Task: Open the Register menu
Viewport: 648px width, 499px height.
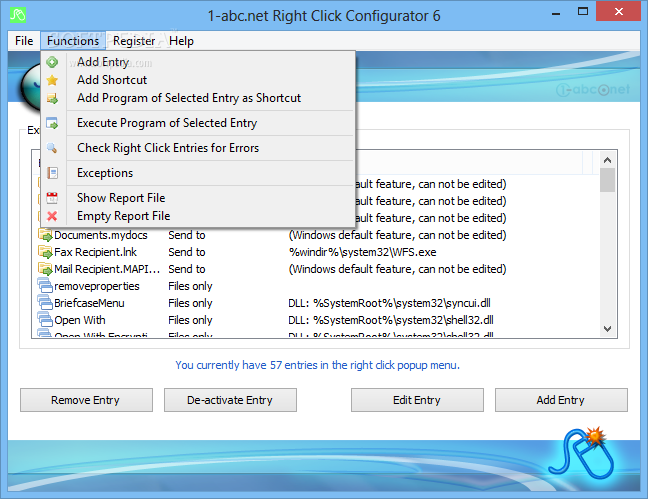Action: coord(134,41)
